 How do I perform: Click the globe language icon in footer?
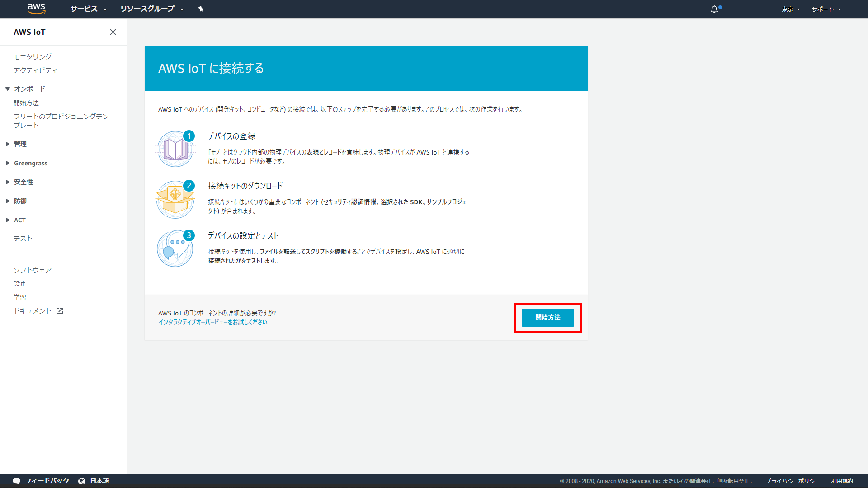[82, 481]
